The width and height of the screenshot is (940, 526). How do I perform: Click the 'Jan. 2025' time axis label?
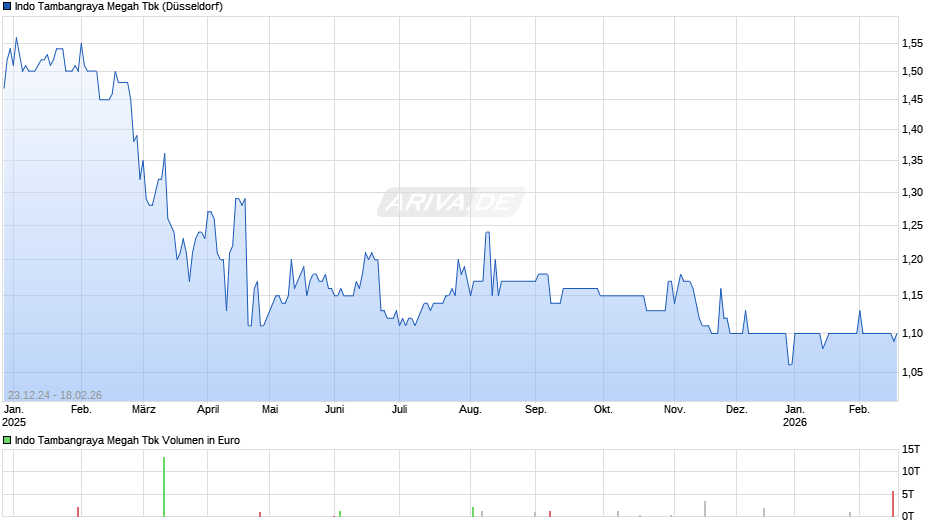[x=14, y=416]
